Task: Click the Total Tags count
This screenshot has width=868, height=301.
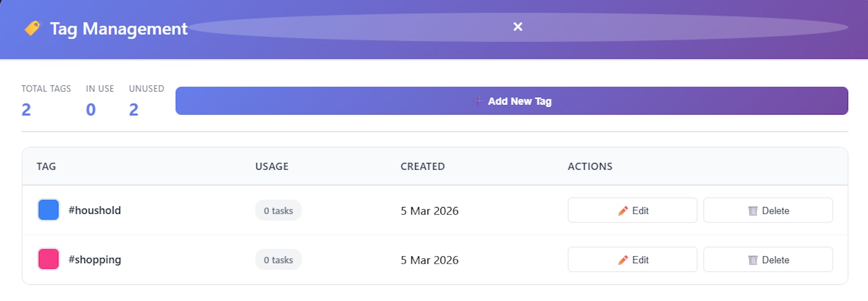Action: [x=26, y=110]
